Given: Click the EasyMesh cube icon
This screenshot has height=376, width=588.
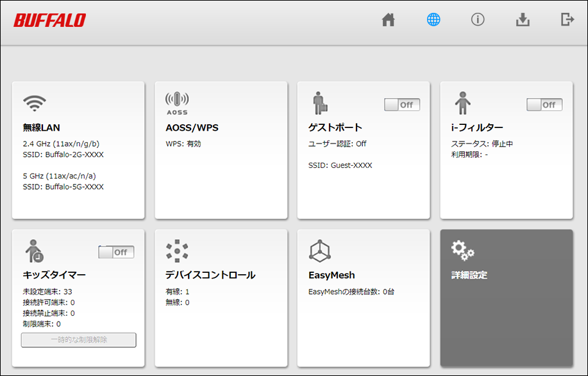Looking at the screenshot, I should tap(319, 250).
